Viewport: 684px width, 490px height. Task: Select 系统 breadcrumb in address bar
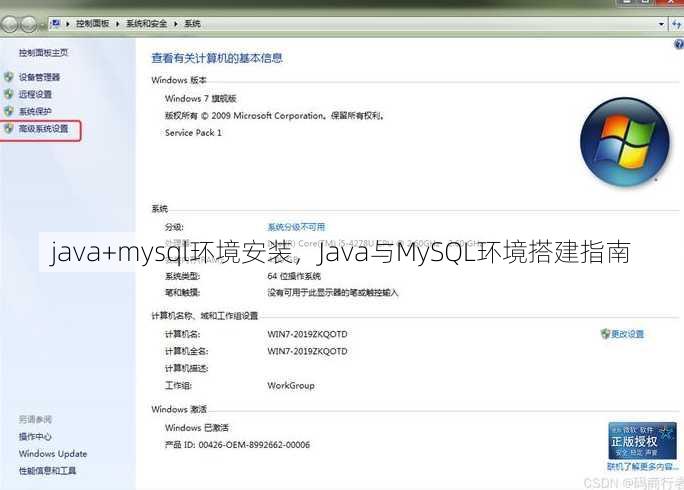192,24
